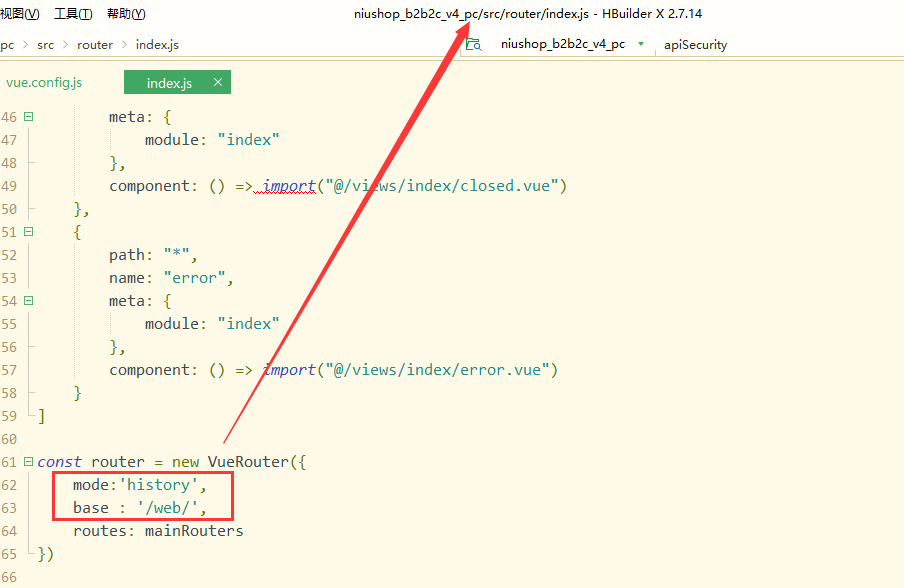
Task: Click line number 62 in the gutter
Action: (x=10, y=485)
